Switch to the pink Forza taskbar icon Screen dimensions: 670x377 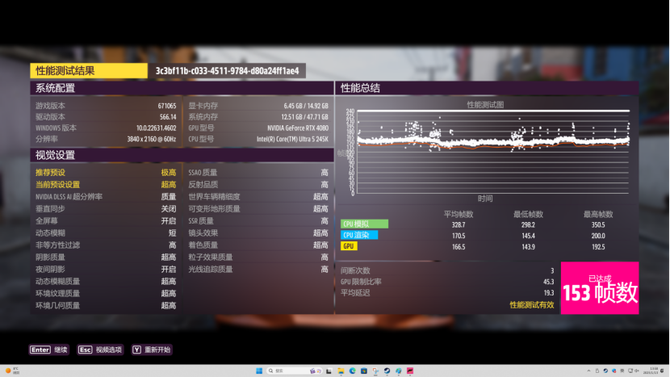[x=410, y=371]
